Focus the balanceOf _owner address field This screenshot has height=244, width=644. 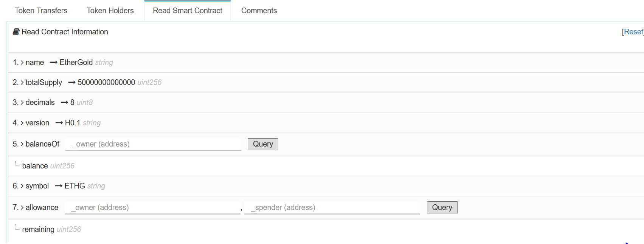coord(153,144)
